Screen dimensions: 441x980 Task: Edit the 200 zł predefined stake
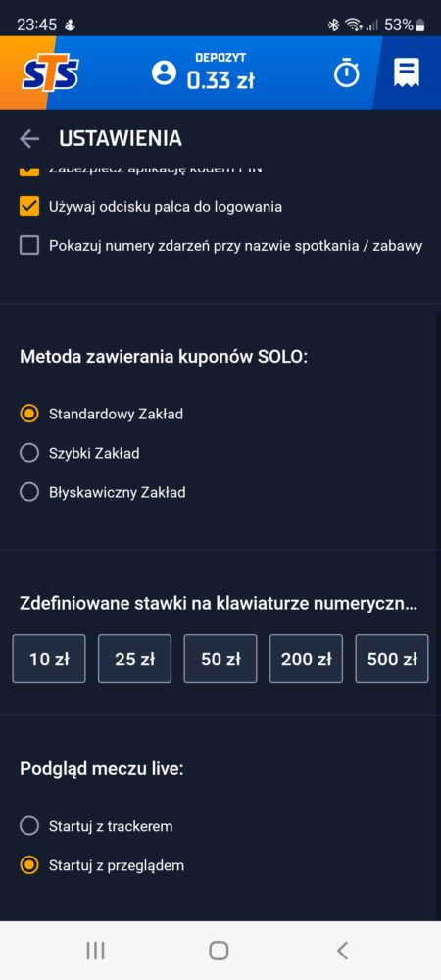point(306,659)
